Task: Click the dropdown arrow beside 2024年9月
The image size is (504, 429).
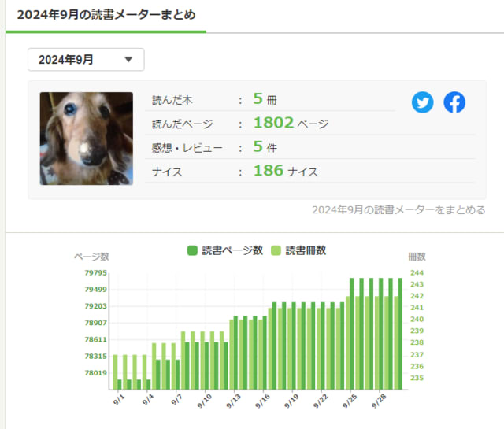Action: [128, 60]
